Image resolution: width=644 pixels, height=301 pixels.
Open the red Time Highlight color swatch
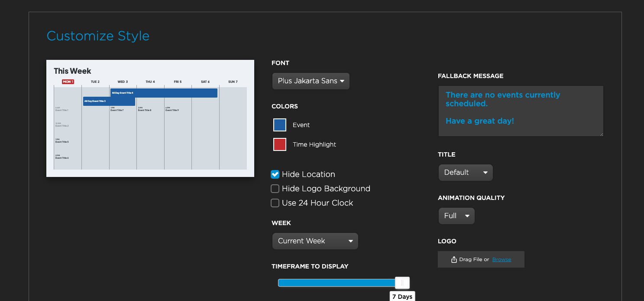(280, 144)
